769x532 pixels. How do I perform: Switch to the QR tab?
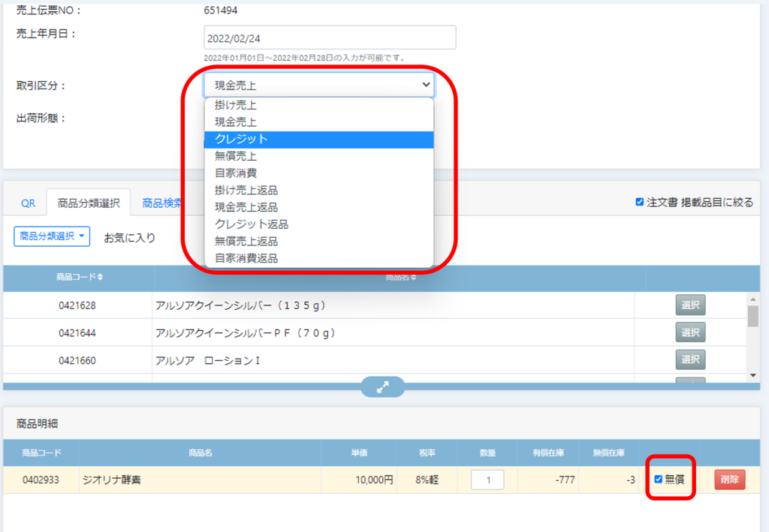(28, 203)
